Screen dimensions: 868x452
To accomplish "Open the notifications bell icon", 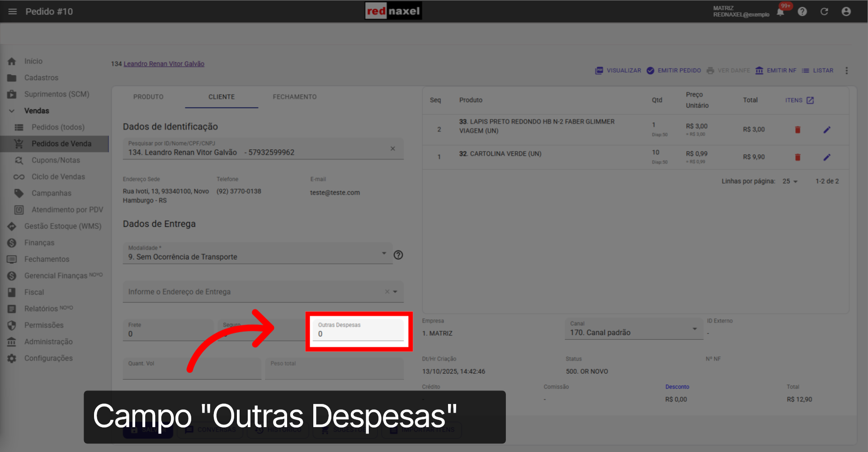I will [780, 12].
